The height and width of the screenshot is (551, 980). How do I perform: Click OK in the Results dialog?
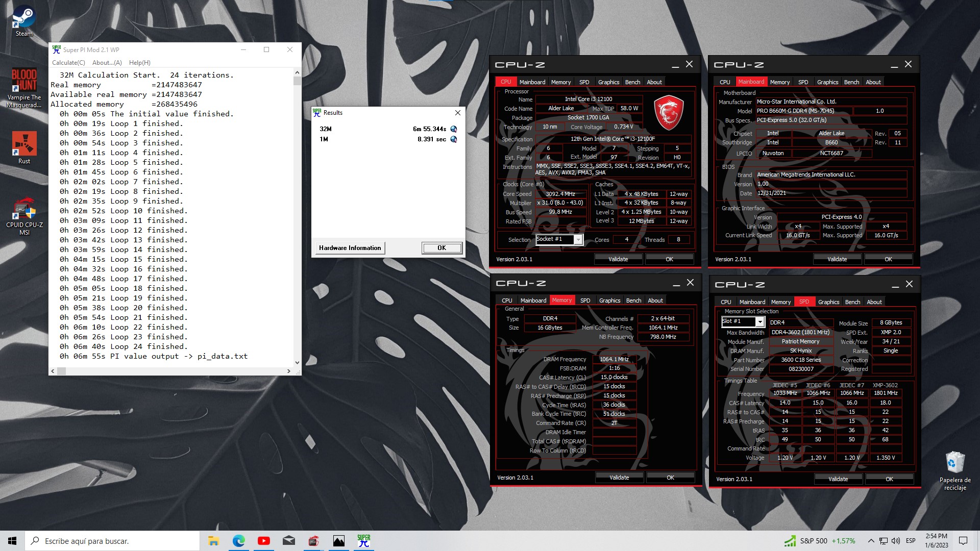442,248
